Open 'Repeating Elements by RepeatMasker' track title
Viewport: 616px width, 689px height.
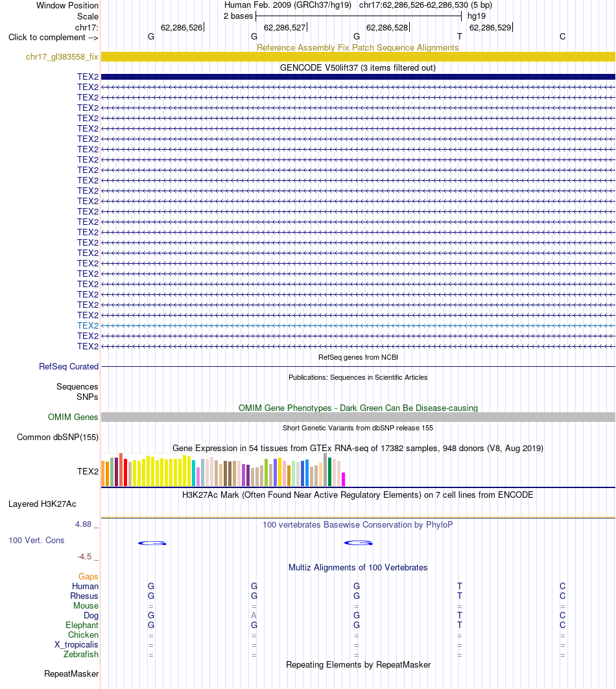358,665
